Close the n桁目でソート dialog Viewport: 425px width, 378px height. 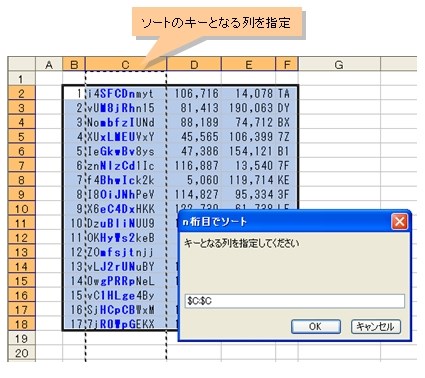pos(399,222)
